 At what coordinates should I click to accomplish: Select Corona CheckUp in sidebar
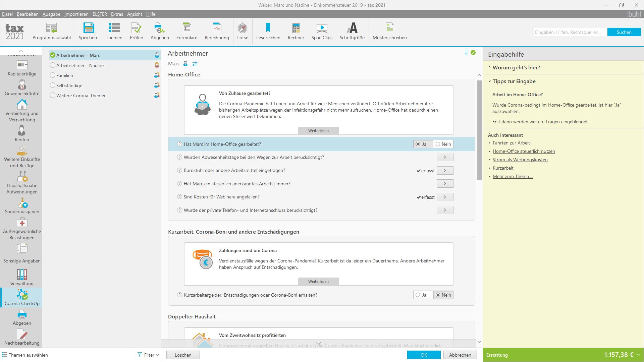point(22,298)
